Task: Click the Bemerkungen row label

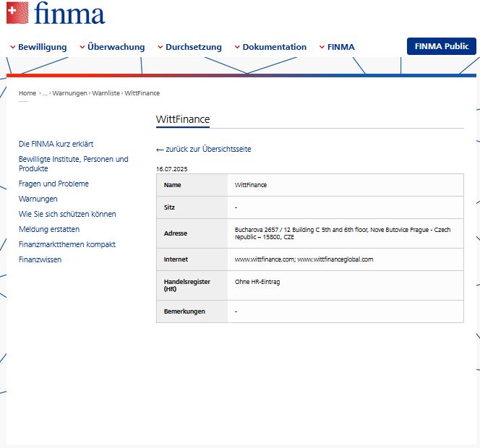Action: tap(184, 311)
